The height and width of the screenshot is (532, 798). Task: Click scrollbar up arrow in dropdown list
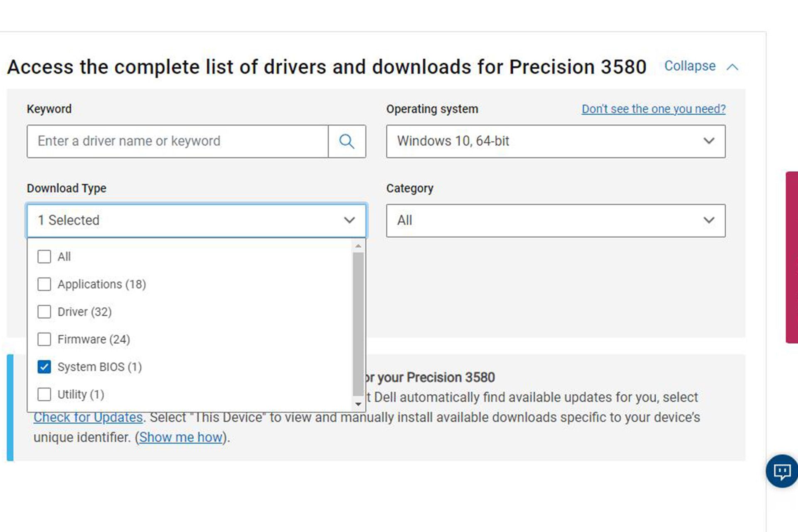[358, 246]
